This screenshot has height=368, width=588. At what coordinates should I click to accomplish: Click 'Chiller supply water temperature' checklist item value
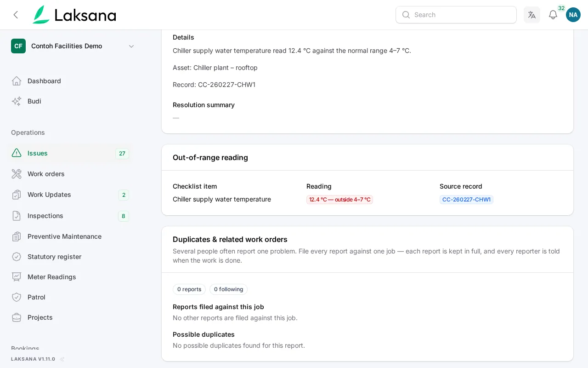pyautogui.click(x=222, y=199)
